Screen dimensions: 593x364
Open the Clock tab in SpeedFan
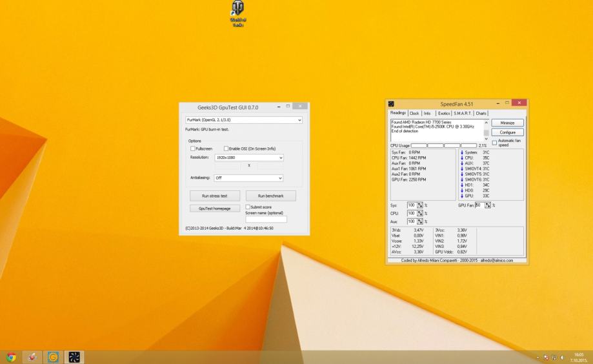pyautogui.click(x=414, y=114)
